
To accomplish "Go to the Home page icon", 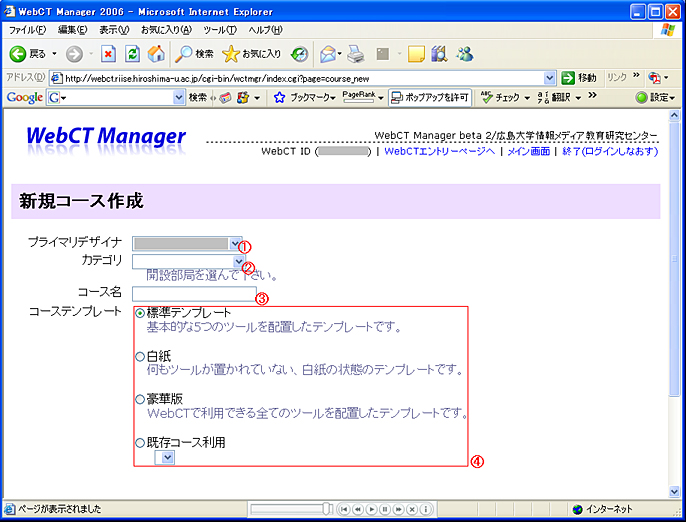I will click(x=156, y=54).
